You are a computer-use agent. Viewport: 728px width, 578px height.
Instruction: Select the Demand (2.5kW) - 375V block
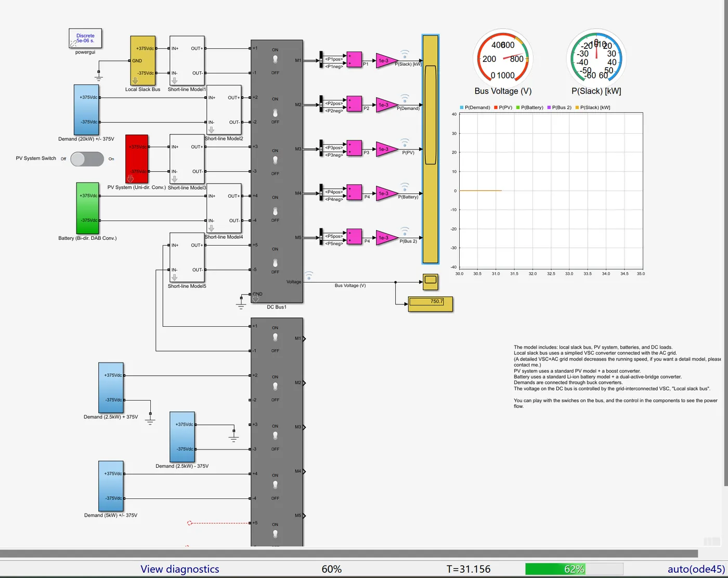(x=182, y=437)
